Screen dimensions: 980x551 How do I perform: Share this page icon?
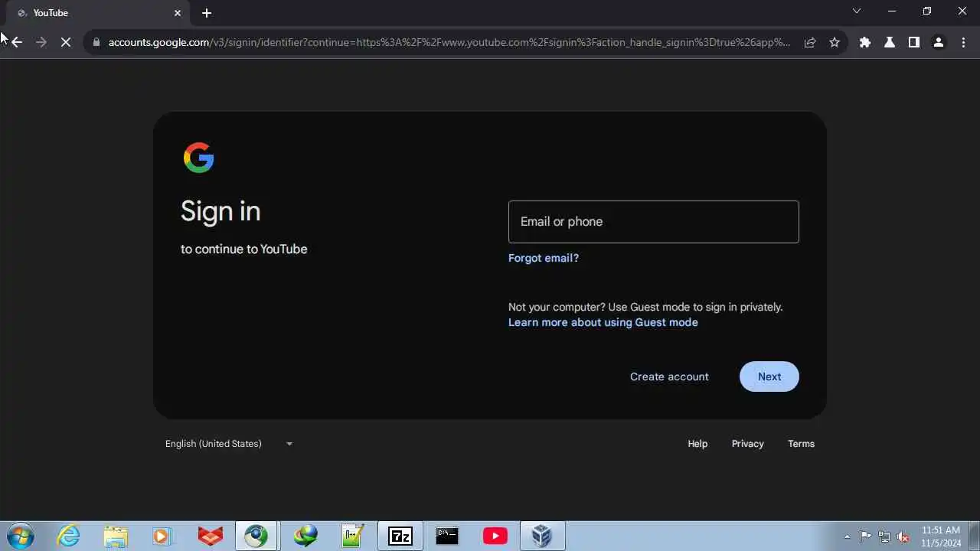pos(810,43)
